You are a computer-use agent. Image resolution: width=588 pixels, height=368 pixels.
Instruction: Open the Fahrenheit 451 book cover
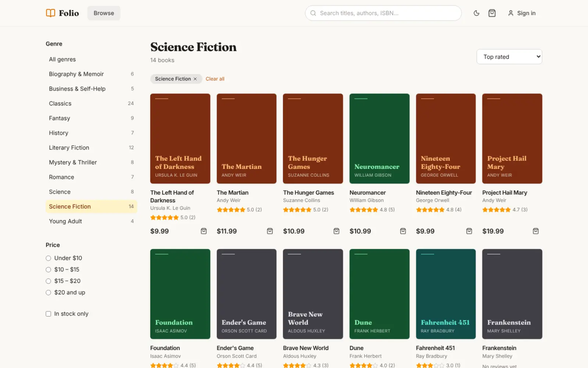(446, 294)
